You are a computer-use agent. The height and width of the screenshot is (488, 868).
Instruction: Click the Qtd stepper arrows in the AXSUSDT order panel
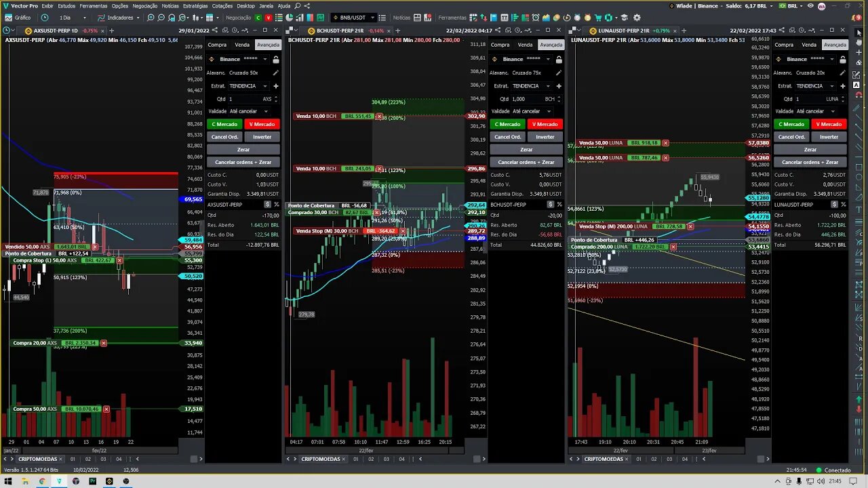tap(275, 99)
